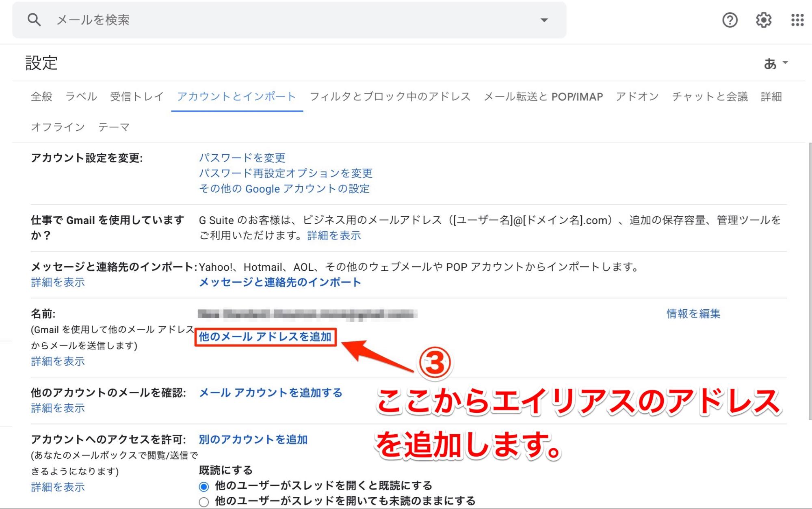Click 詳細を表示 link in G Suite text
This screenshot has width=812, height=509.
[334, 235]
